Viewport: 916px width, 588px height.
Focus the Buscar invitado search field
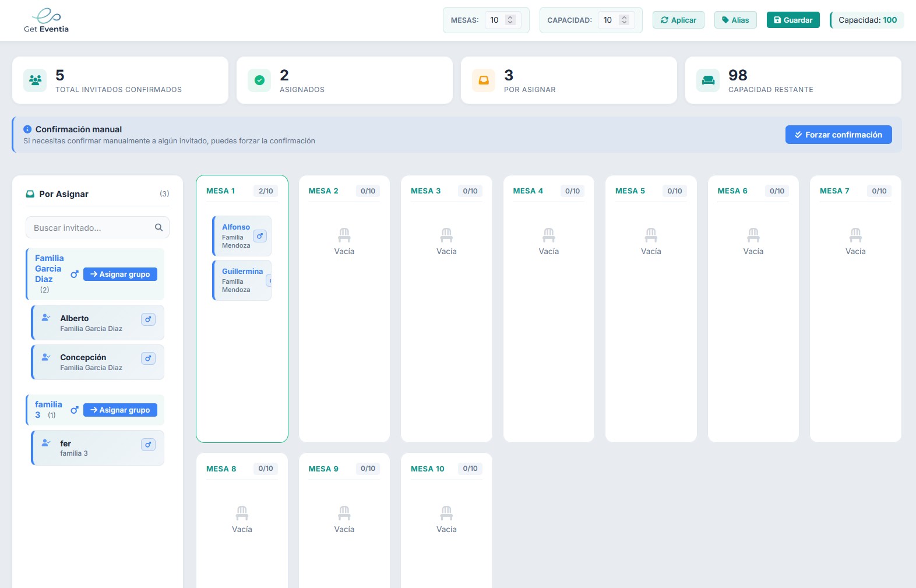pyautogui.click(x=97, y=227)
